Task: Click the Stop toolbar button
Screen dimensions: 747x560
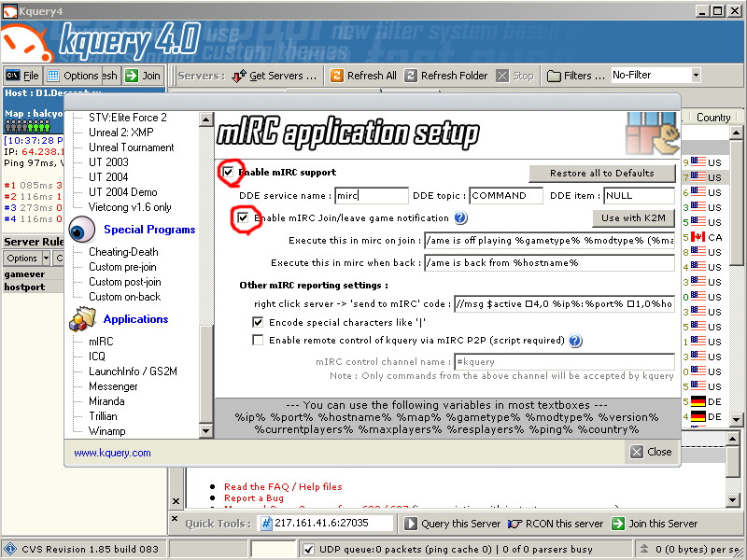Action: click(515, 76)
